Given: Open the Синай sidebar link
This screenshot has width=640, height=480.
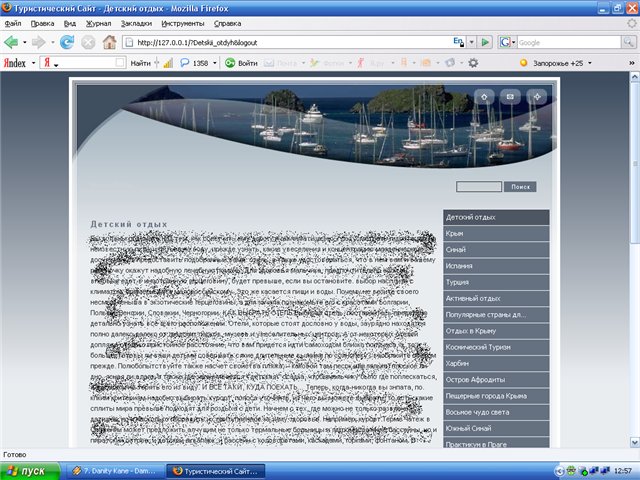Looking at the screenshot, I should (496, 249).
